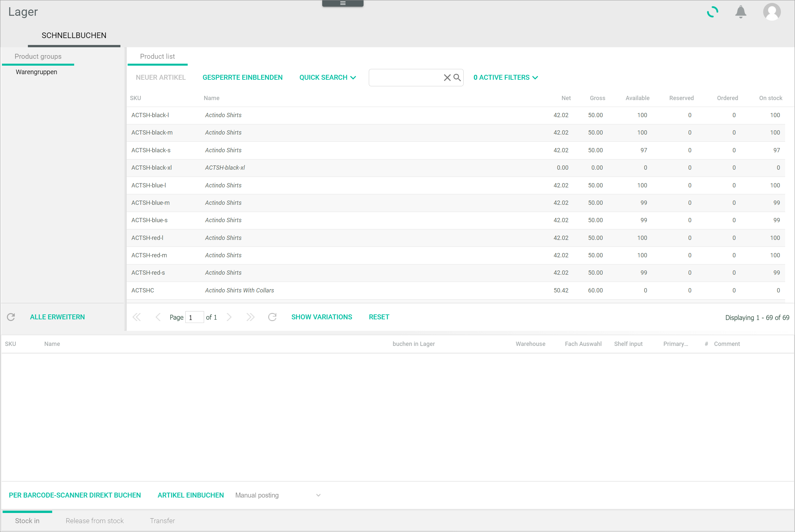
Task: Open the user profile avatar
Action: (x=772, y=12)
